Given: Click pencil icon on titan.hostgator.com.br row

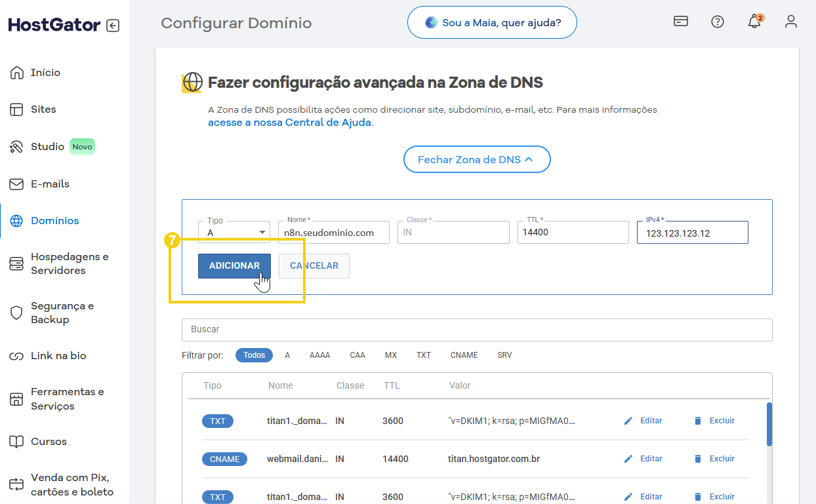Looking at the screenshot, I should click(628, 459).
